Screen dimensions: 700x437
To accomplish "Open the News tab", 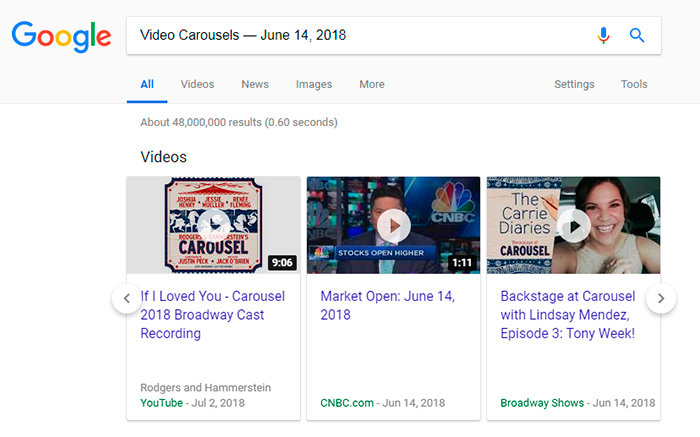I will (255, 84).
